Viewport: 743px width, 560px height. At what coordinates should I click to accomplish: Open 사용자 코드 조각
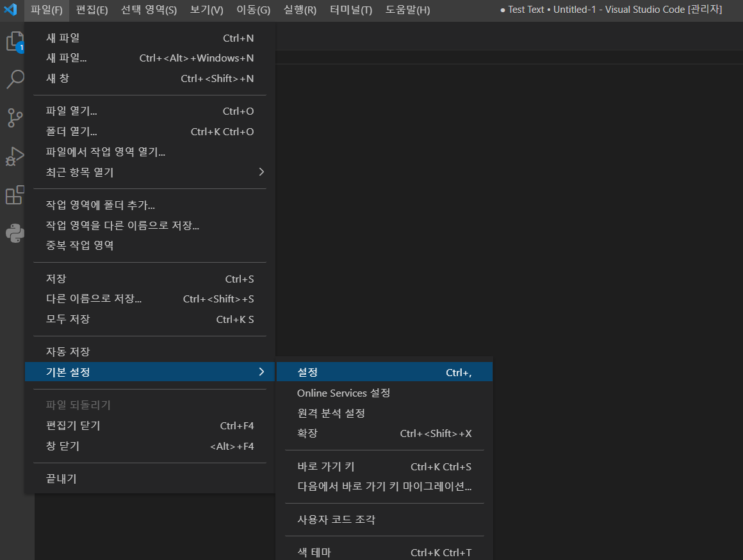384,520
